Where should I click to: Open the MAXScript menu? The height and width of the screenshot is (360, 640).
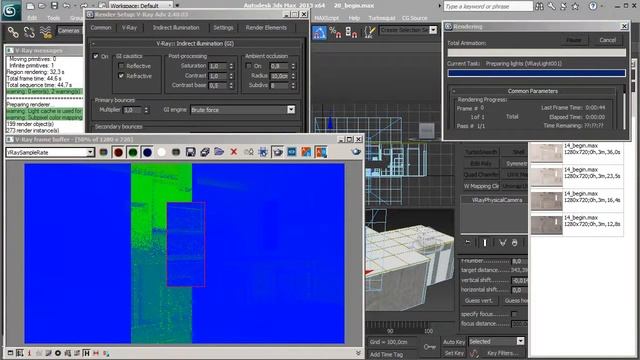pos(327,18)
